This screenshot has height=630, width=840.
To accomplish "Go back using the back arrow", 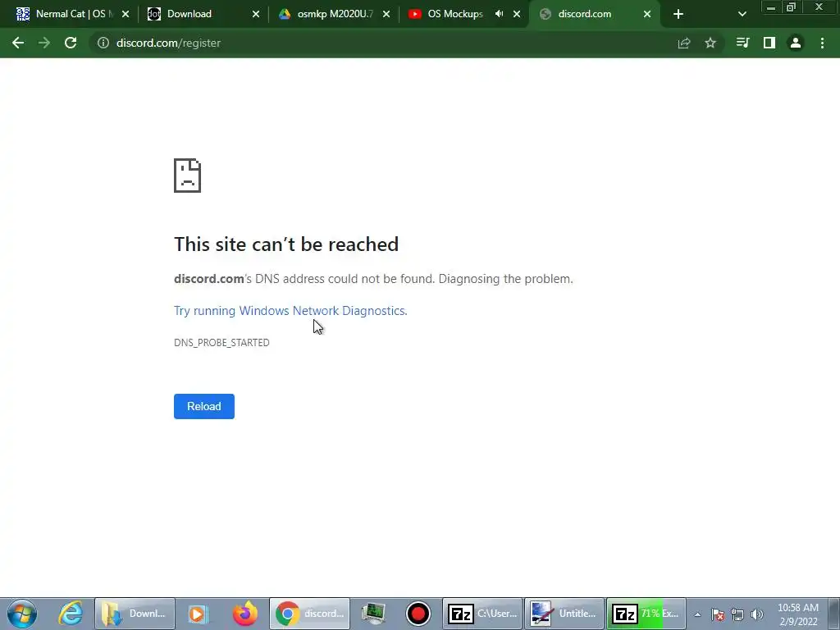I will click(18, 43).
